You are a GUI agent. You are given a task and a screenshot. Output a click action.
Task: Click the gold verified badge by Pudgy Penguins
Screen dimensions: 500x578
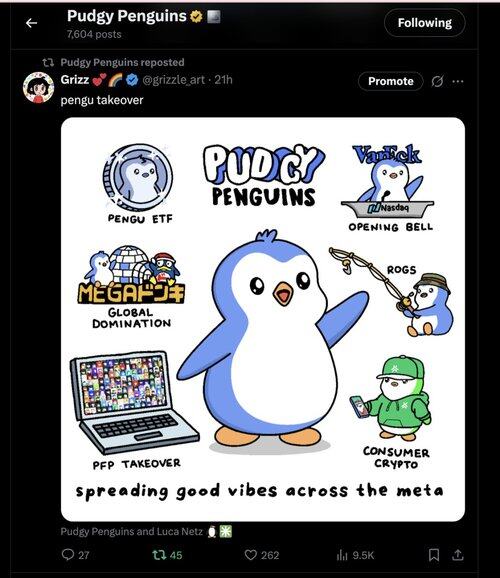[x=196, y=16]
